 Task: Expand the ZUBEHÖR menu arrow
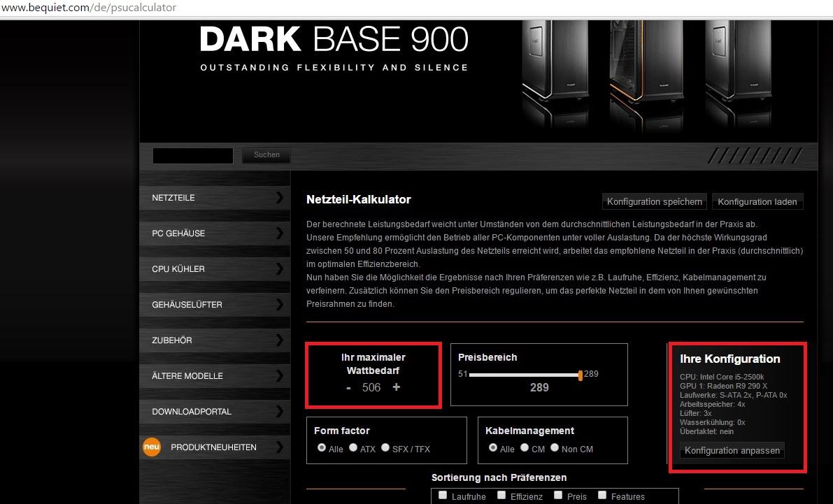point(280,340)
